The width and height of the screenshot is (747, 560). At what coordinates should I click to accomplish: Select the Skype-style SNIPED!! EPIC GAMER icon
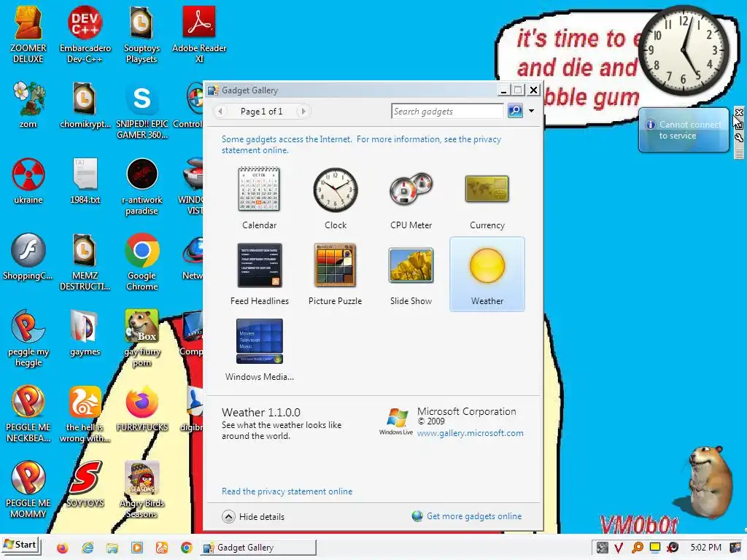(x=142, y=111)
